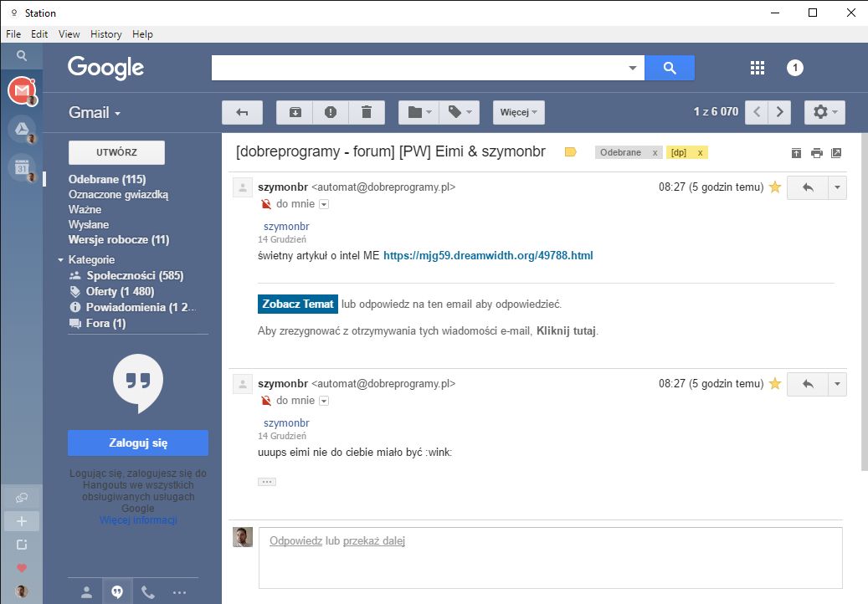The width and height of the screenshot is (868, 604).
Task: Report conversation as spam
Action: click(331, 112)
